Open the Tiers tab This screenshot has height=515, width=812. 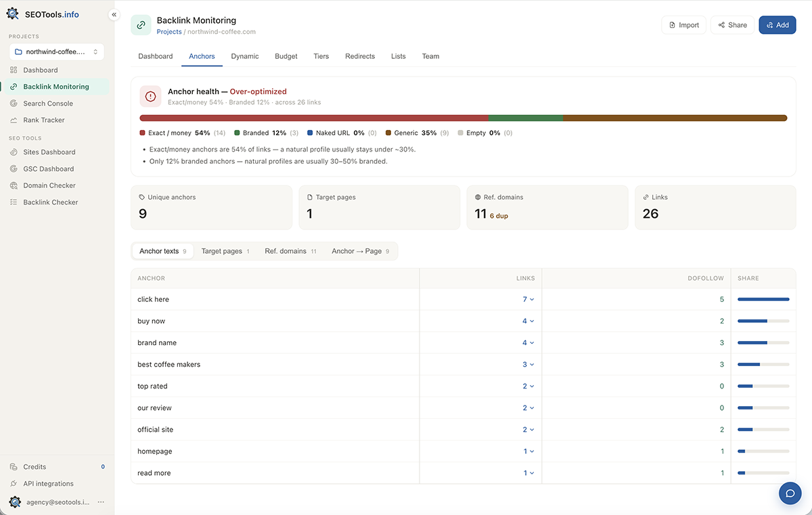321,56
